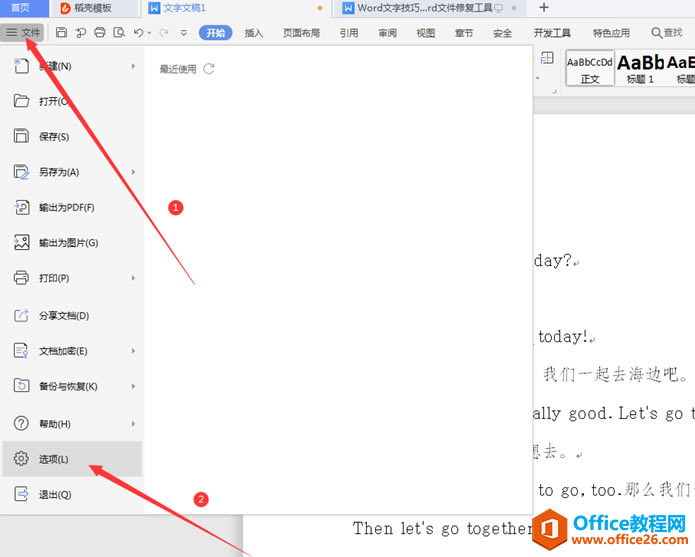Click the 查找 search button
695x557 pixels.
tap(667, 32)
